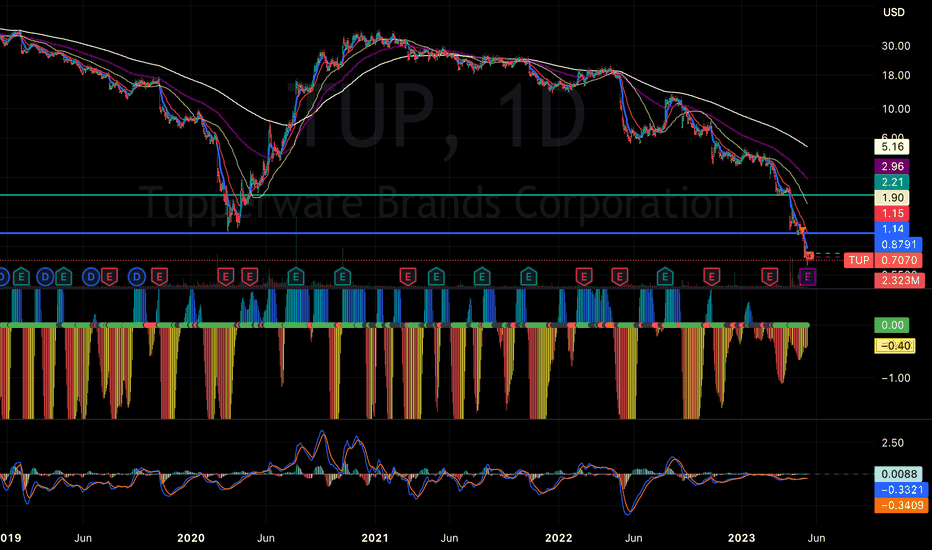This screenshot has height=550, width=932.
Task: Select the green 0.00 indicator value label
Action: click(x=892, y=325)
